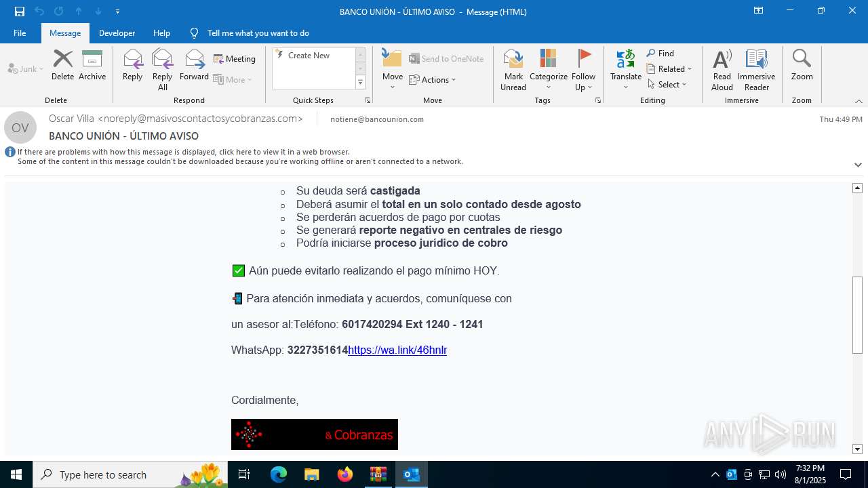Go to previous item with up arrow
This screenshot has width=868, height=488.
tap(79, 12)
